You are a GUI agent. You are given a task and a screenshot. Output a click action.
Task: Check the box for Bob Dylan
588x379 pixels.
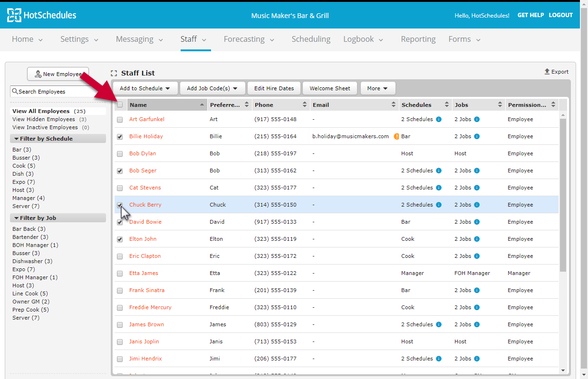pyautogui.click(x=120, y=154)
